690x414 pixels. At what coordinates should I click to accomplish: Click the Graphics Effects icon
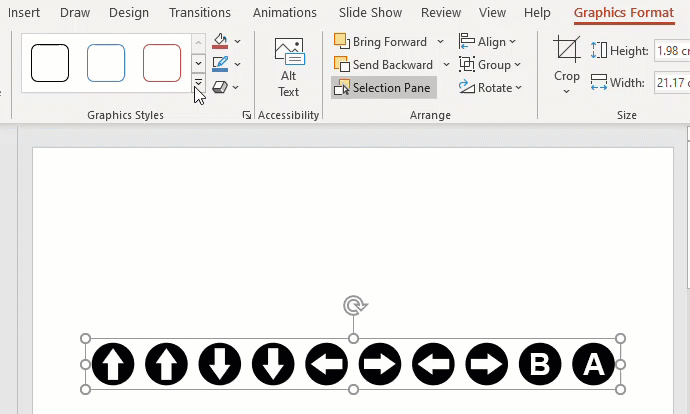coord(221,87)
